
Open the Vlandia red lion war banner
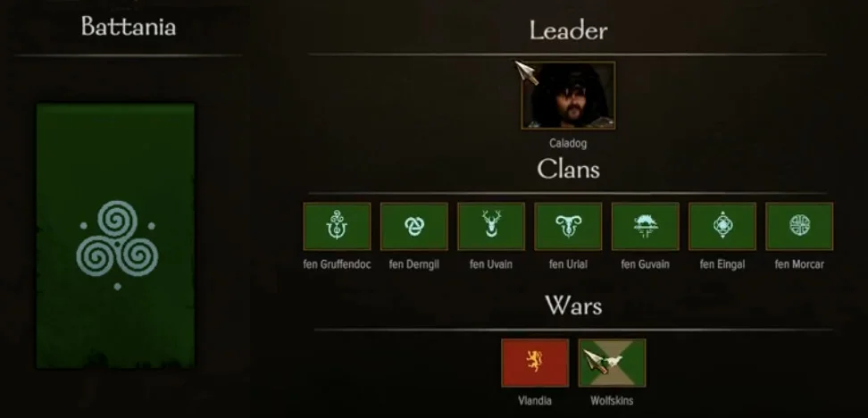535,363
